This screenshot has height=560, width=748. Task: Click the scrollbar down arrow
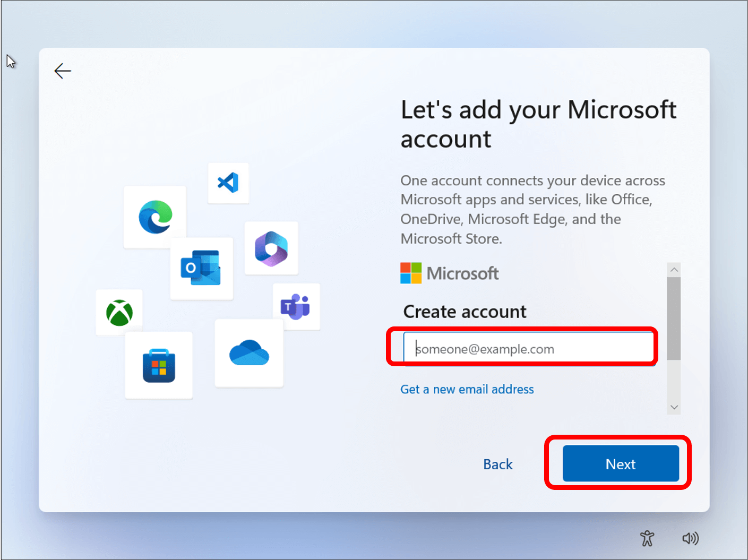click(674, 407)
